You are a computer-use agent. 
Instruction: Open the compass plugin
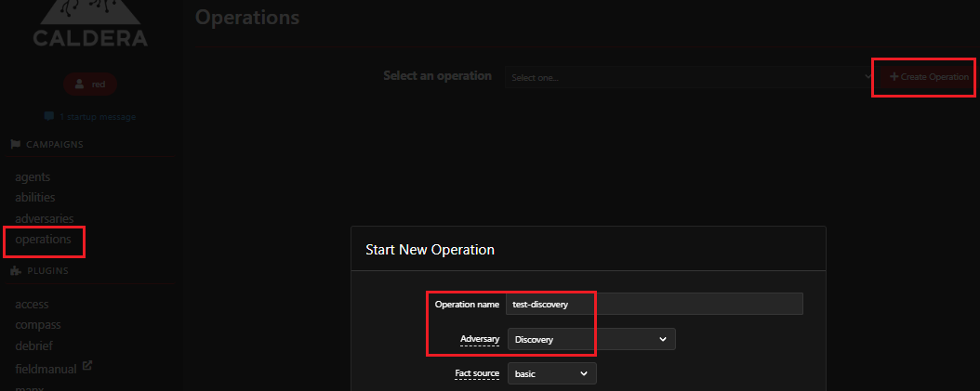[x=38, y=325]
